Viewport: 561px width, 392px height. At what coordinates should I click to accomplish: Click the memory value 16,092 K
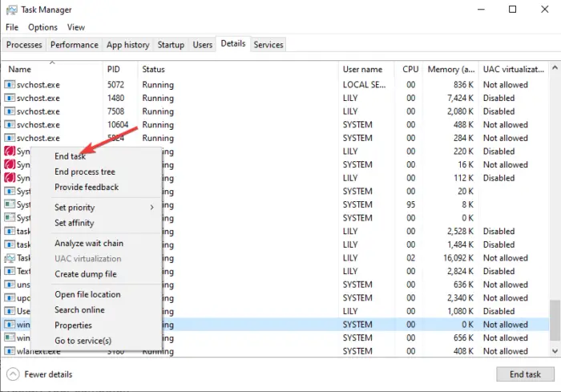458,258
